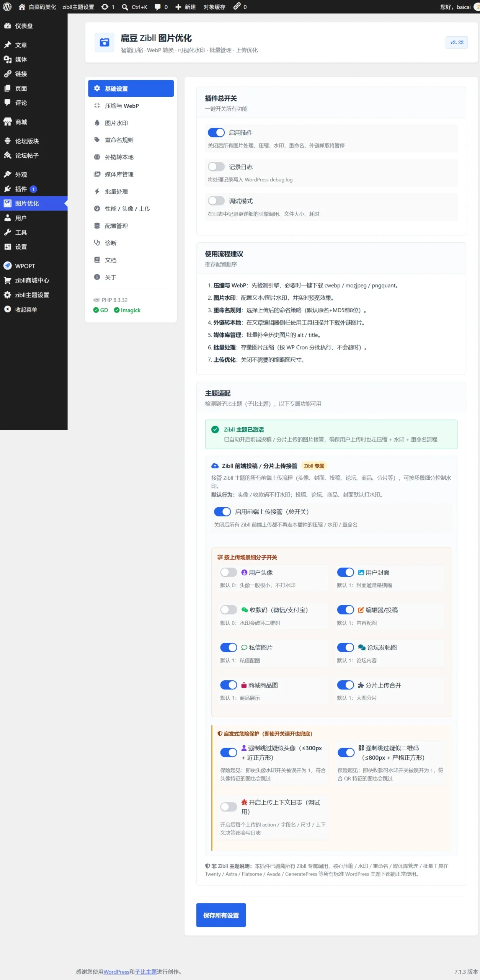Viewport: 480px width, 980px height.
Task: Click the Ctrl+K search magnifier icon
Action: coord(125,7)
